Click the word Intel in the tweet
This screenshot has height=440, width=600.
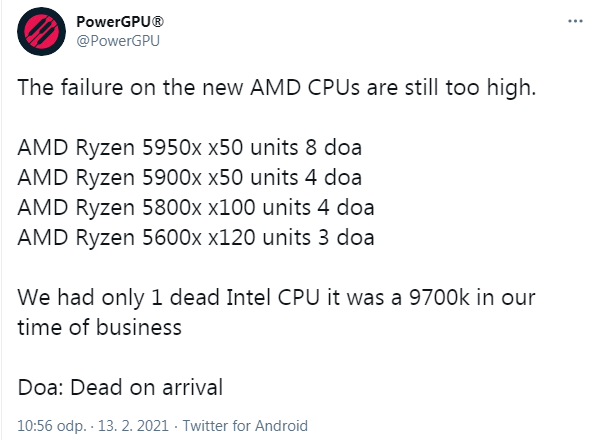tap(249, 297)
